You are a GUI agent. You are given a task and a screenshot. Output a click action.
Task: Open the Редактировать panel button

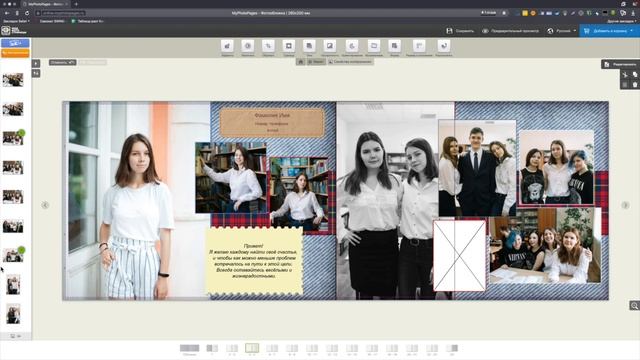pos(620,64)
